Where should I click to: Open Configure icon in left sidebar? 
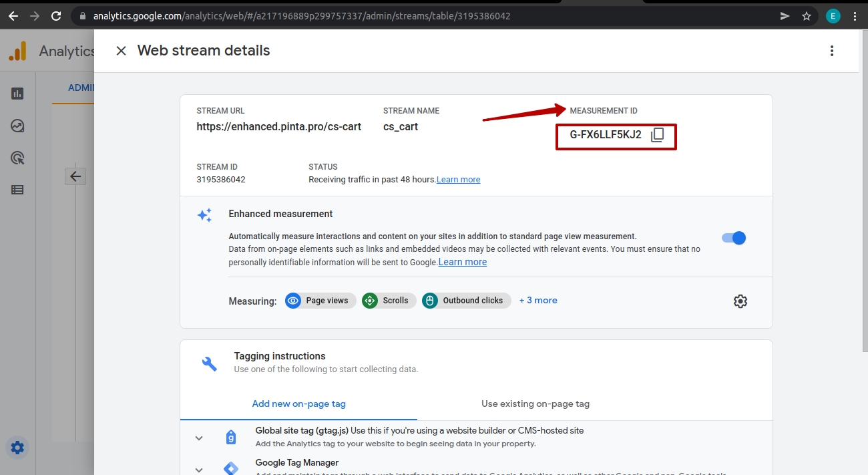[x=18, y=190]
